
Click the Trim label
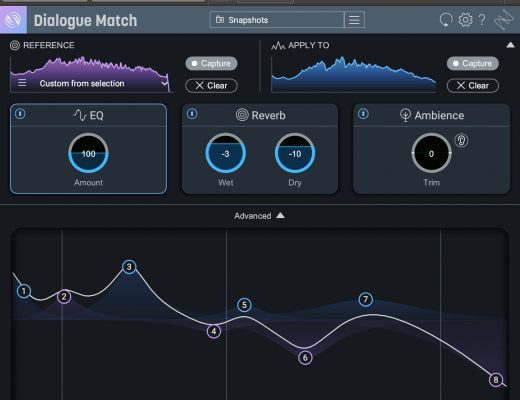tap(431, 183)
